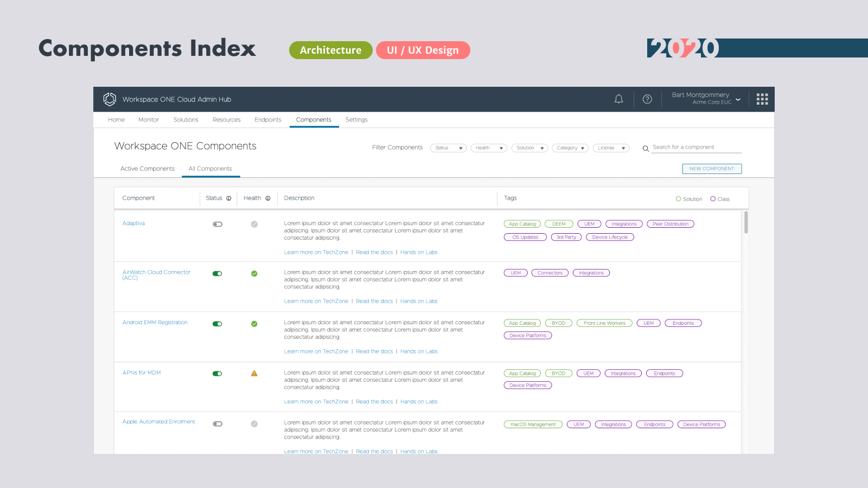The image size is (868, 488).
Task: Click the APNs for MDM warning icon
Action: [x=254, y=374]
